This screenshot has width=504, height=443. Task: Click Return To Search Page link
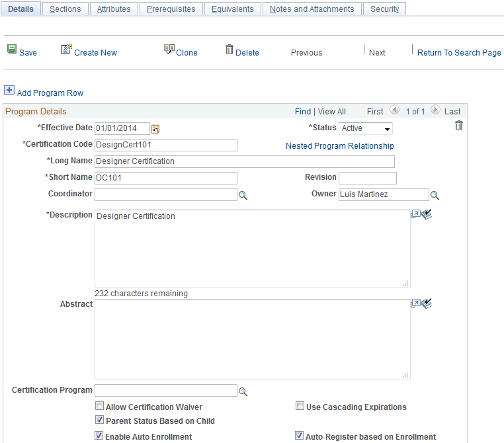(459, 53)
